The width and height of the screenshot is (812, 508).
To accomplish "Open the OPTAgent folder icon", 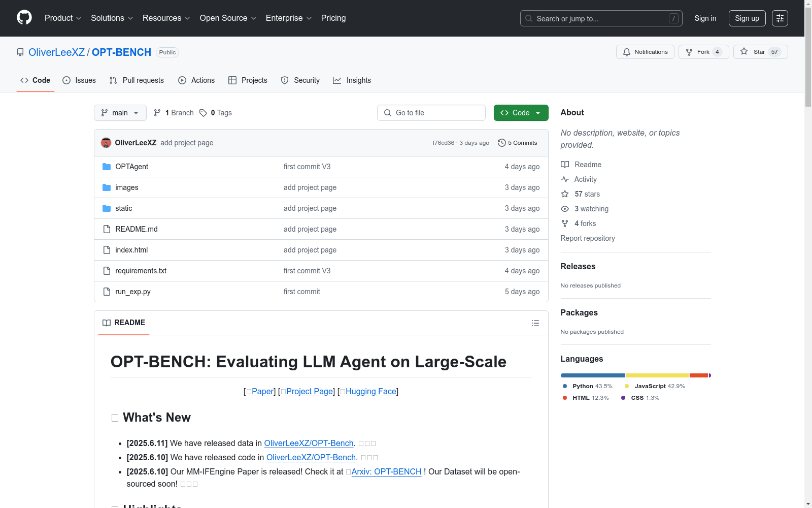I will pyautogui.click(x=107, y=167).
